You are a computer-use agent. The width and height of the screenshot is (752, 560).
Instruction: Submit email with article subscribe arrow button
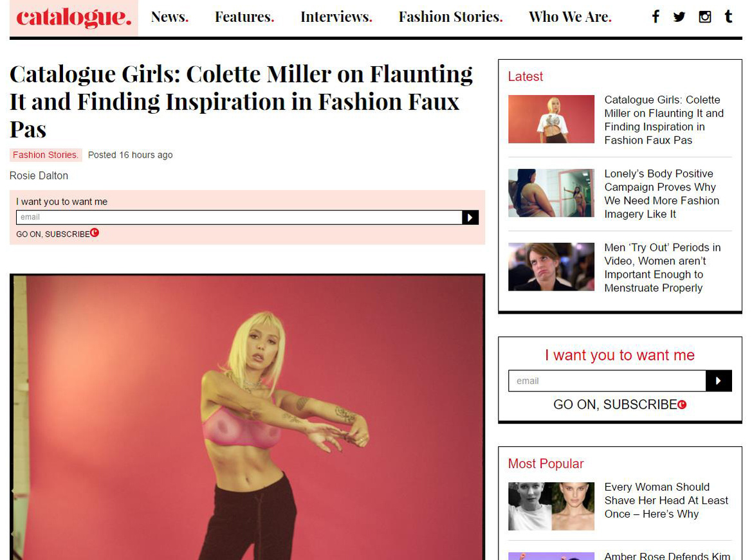pyautogui.click(x=470, y=217)
